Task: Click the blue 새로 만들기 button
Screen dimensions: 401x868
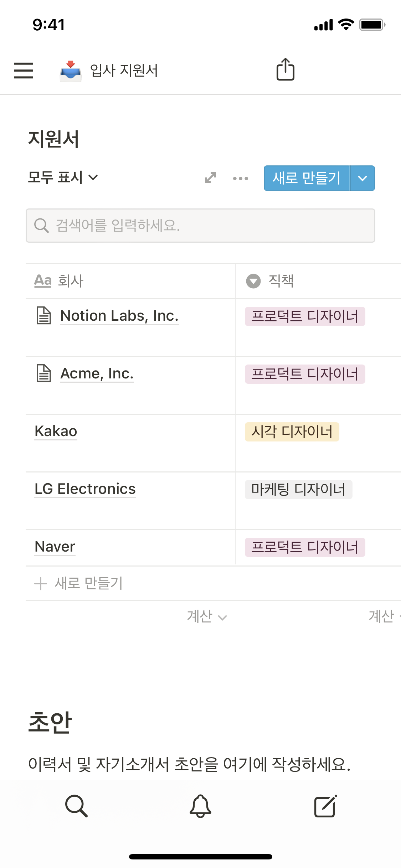Action: tap(307, 178)
